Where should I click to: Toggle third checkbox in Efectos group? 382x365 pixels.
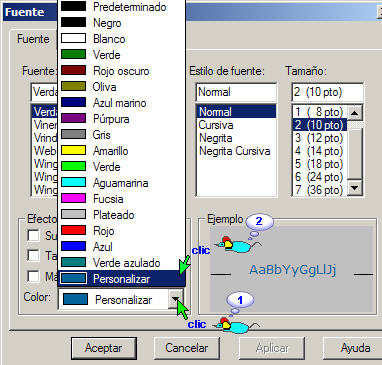tap(33, 276)
